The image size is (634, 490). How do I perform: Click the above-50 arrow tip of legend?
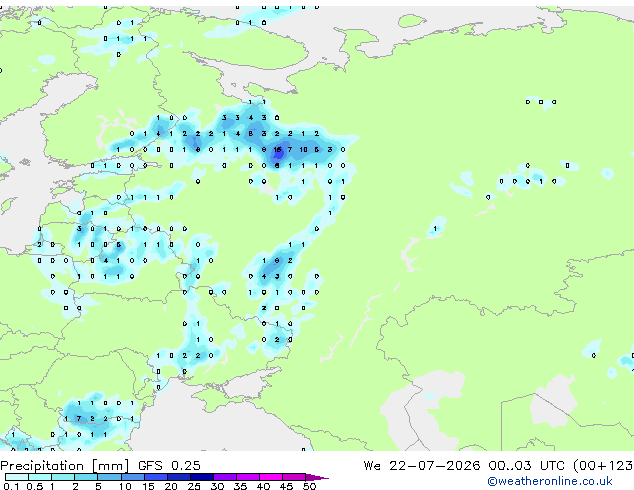pos(317,477)
